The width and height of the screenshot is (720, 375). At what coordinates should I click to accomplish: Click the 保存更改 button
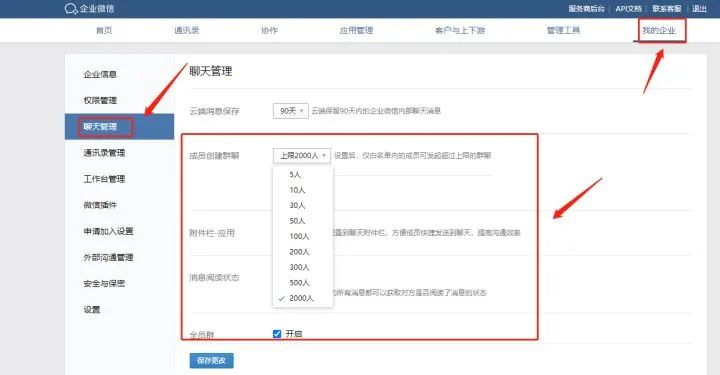[212, 360]
